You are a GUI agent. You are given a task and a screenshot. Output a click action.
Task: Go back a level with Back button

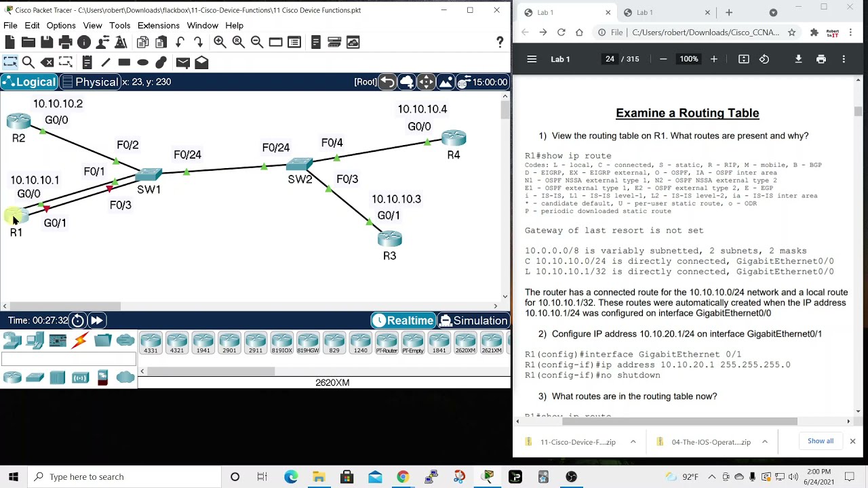[387, 82]
